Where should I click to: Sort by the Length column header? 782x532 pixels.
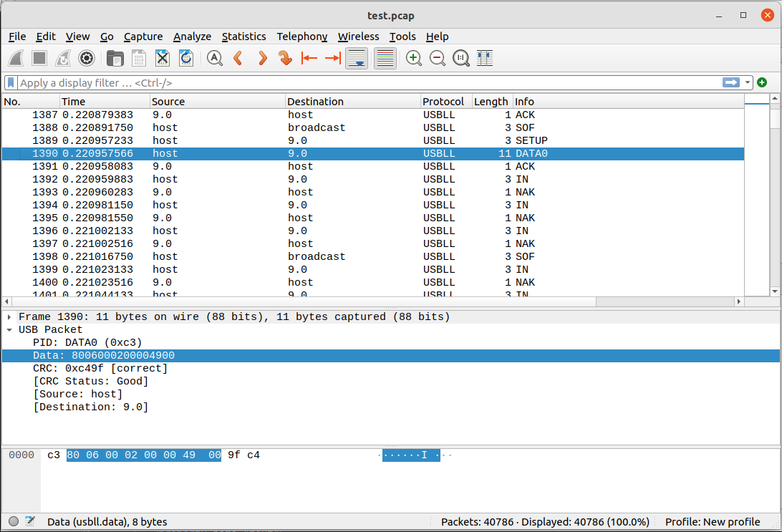[x=492, y=102]
